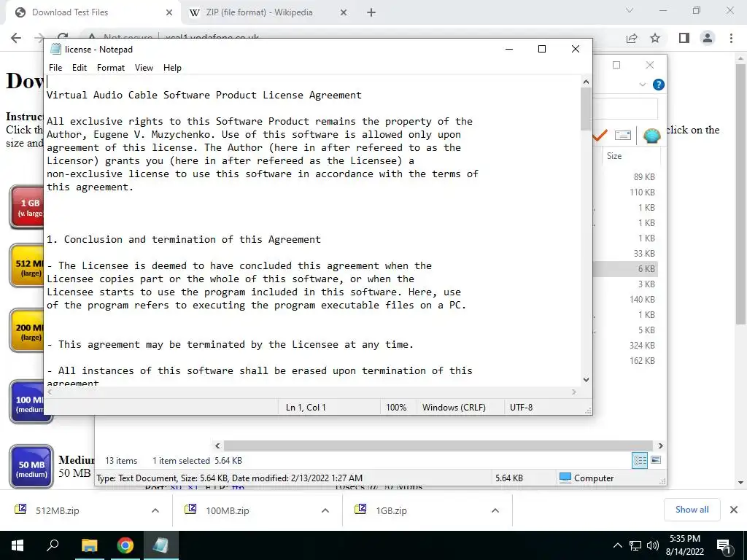This screenshot has height=560, width=747.
Task: Click the search box in the explorer window
Action: pos(625,109)
